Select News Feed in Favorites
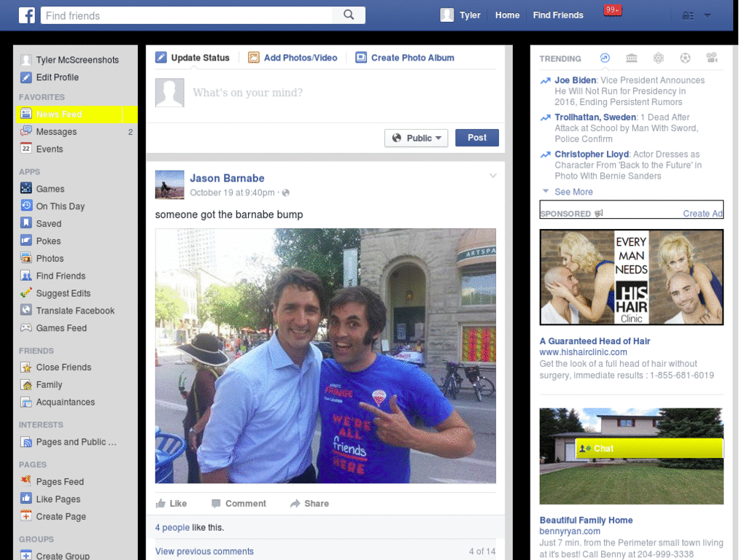 click(77, 114)
